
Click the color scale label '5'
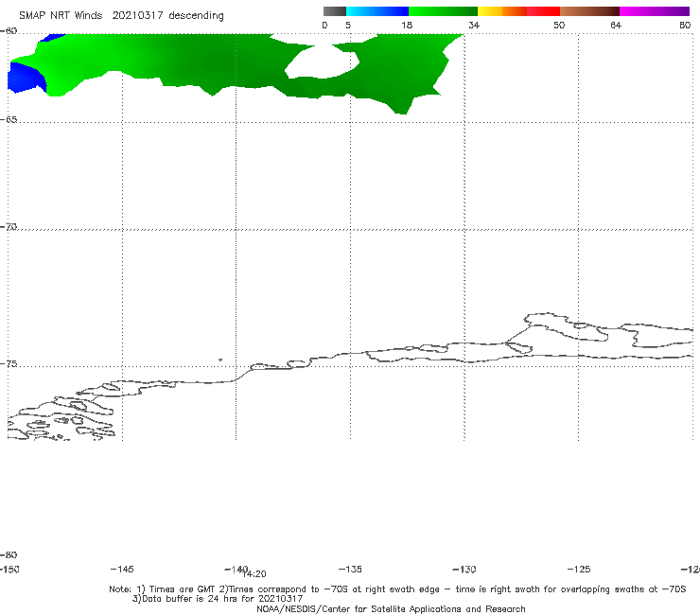click(348, 25)
